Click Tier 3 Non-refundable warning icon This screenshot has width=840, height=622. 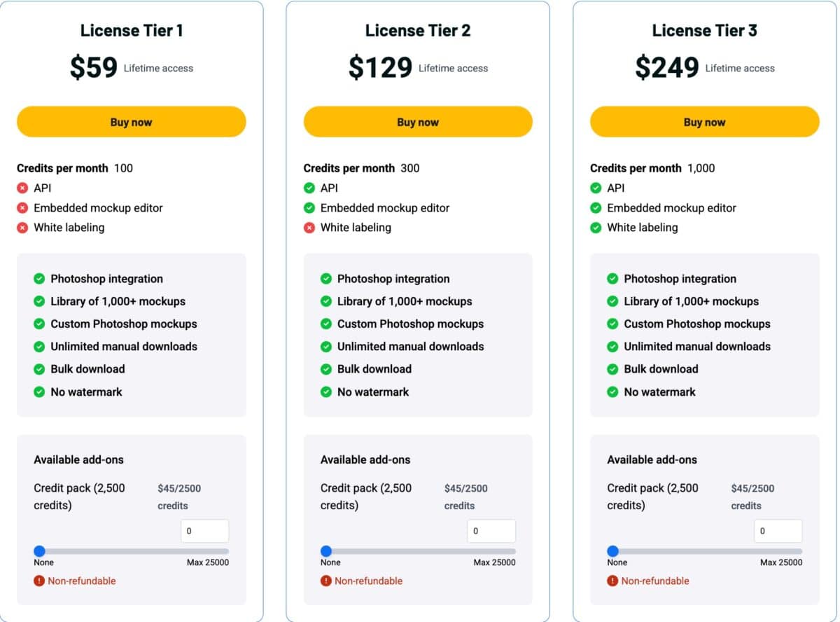tap(612, 581)
